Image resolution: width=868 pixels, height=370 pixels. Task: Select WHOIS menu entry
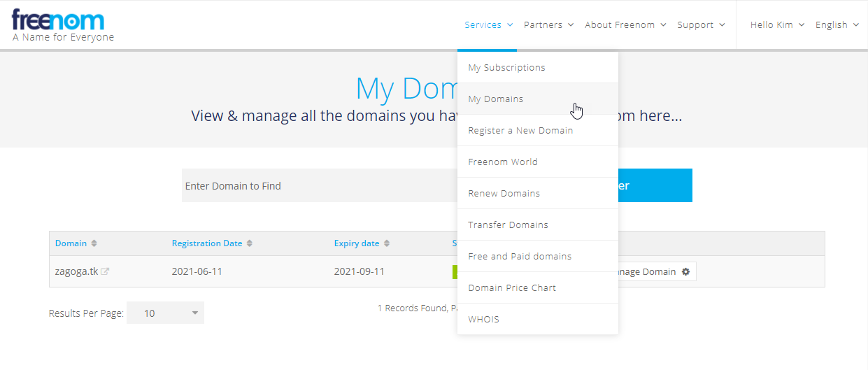click(538, 320)
